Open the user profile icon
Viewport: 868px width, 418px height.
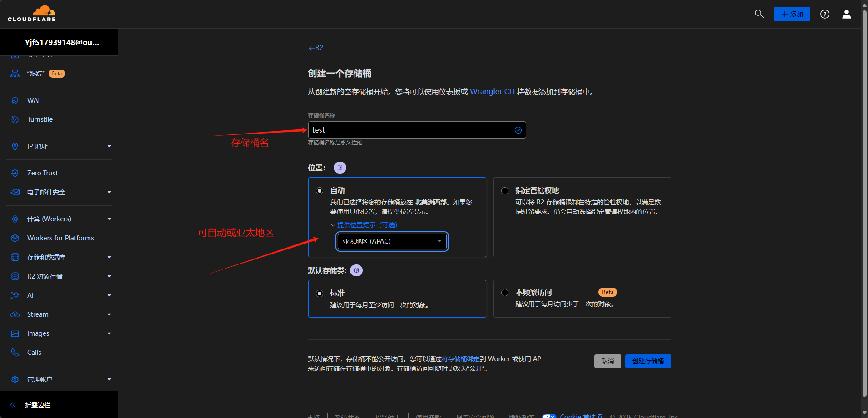coord(847,14)
